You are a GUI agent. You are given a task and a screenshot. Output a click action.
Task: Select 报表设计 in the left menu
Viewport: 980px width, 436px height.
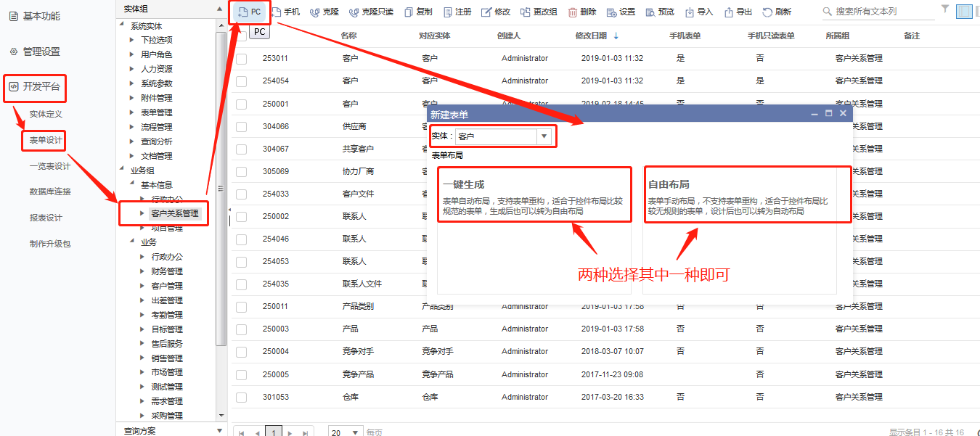(46, 218)
